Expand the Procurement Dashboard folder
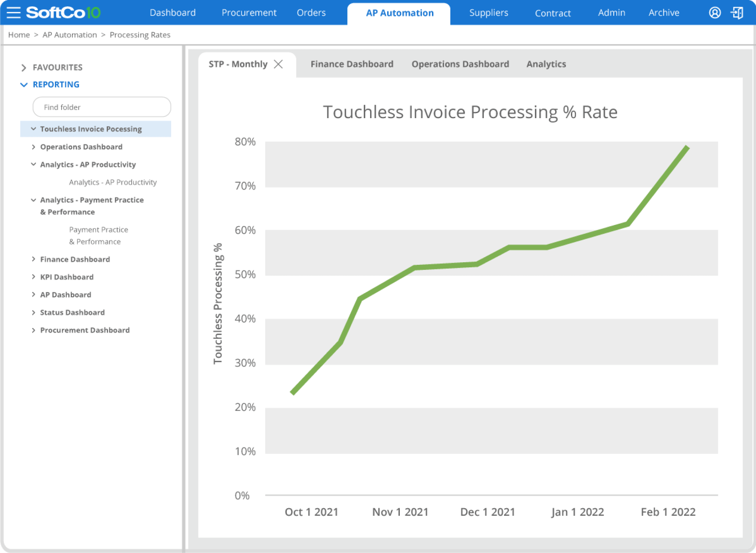The height and width of the screenshot is (553, 756). (33, 330)
